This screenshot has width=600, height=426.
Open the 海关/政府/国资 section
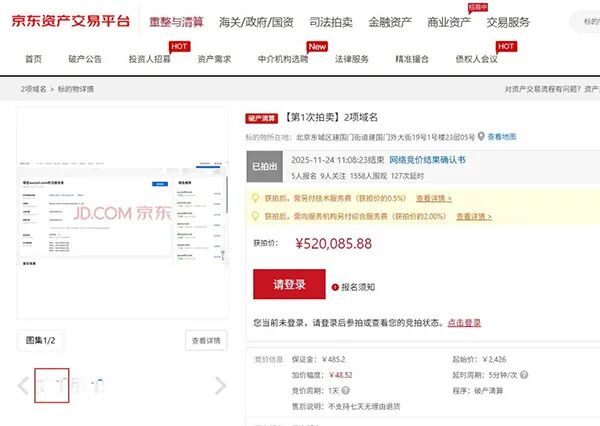(256, 22)
